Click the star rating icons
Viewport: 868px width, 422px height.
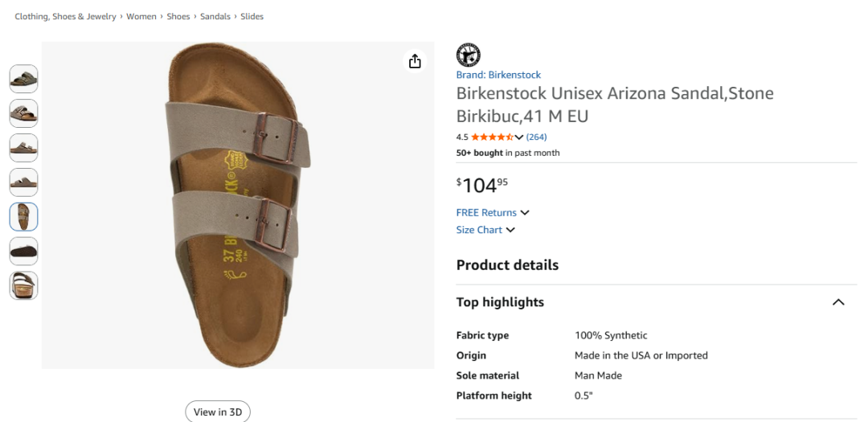[492, 137]
